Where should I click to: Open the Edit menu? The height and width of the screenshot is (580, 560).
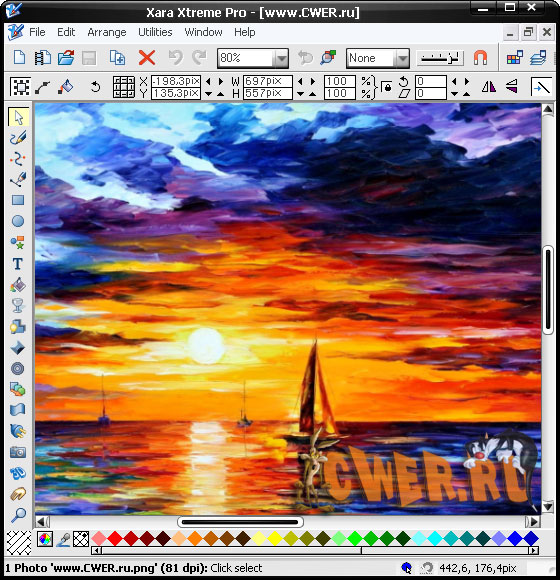(x=66, y=32)
